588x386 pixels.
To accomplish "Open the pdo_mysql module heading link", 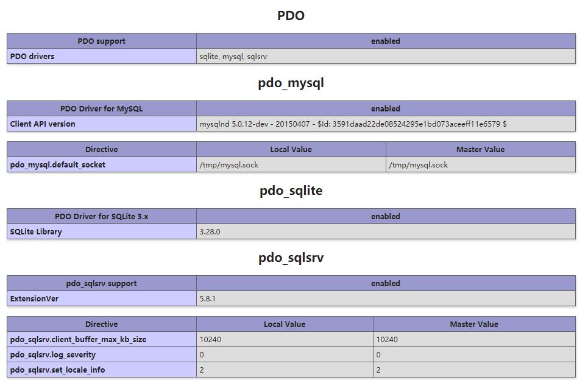I will [291, 83].
